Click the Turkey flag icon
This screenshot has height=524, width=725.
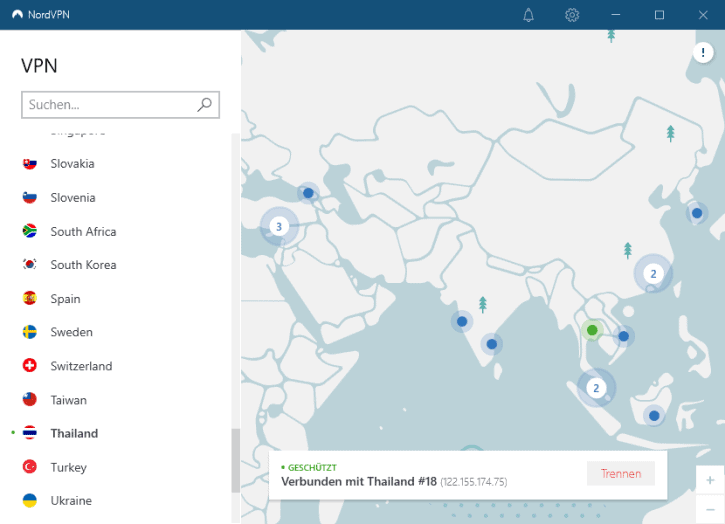point(30,467)
